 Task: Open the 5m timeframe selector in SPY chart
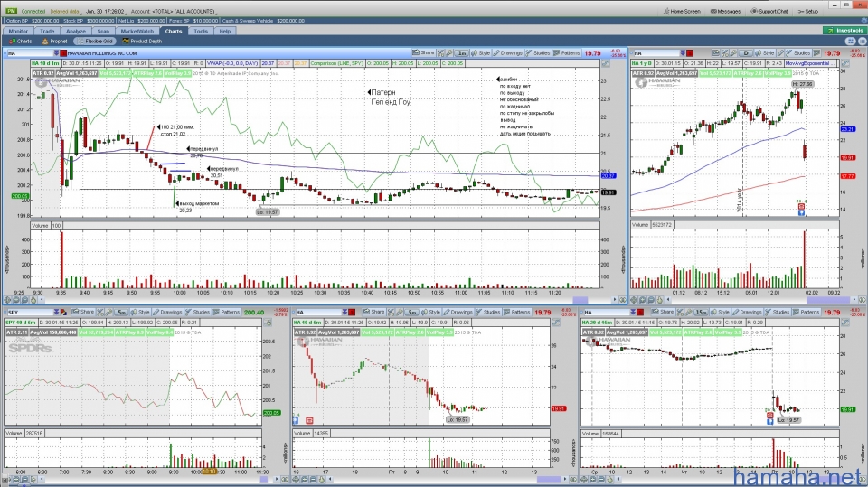(x=122, y=312)
